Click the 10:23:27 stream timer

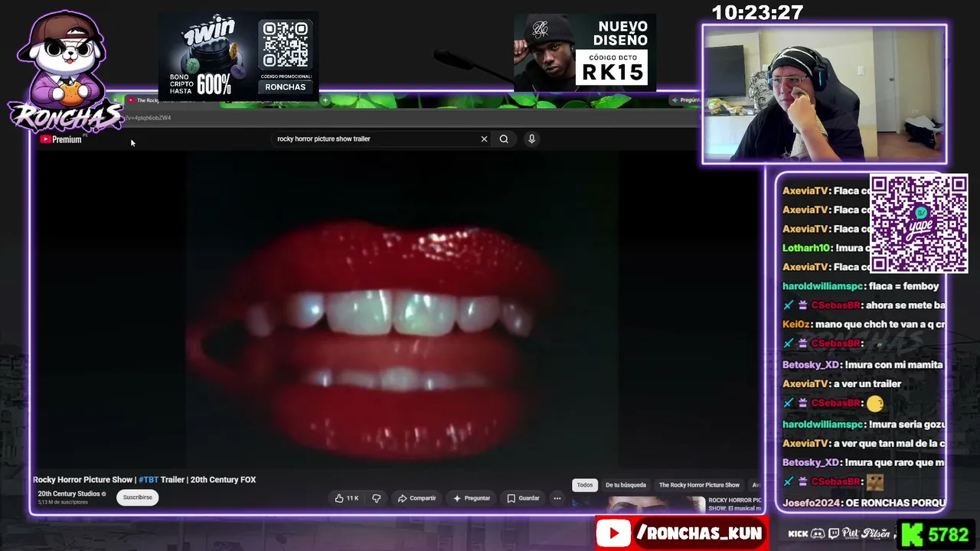click(757, 13)
